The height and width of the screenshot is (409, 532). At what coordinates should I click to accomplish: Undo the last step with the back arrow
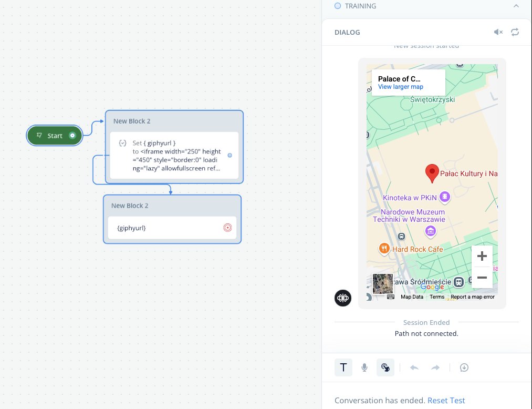pos(414,367)
